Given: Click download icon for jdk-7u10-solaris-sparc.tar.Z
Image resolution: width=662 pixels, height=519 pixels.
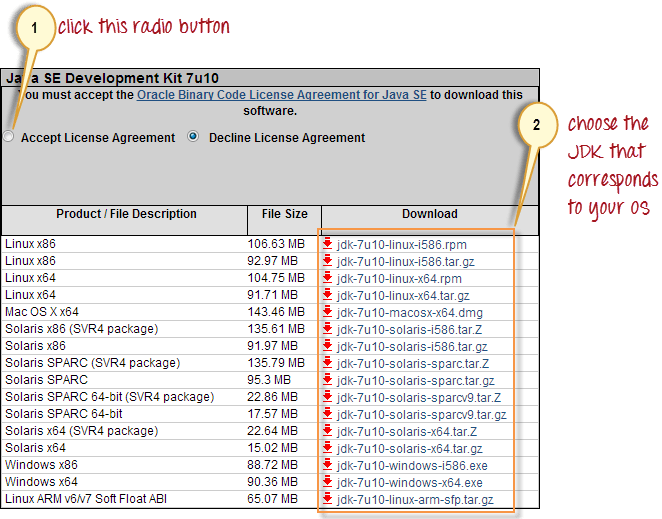Looking at the screenshot, I should pyautogui.click(x=327, y=363).
